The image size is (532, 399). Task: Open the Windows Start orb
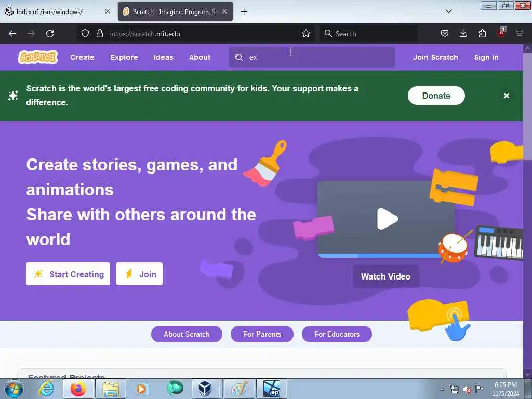click(x=14, y=389)
